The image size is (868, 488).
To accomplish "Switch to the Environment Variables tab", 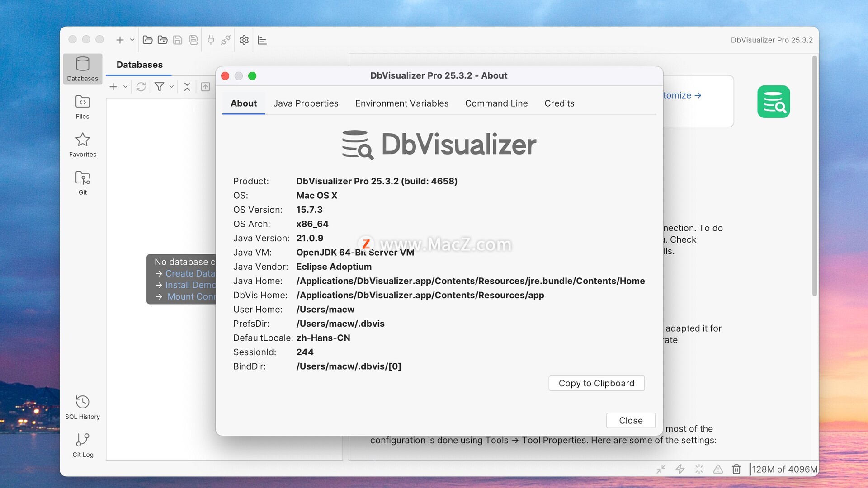I will (401, 103).
